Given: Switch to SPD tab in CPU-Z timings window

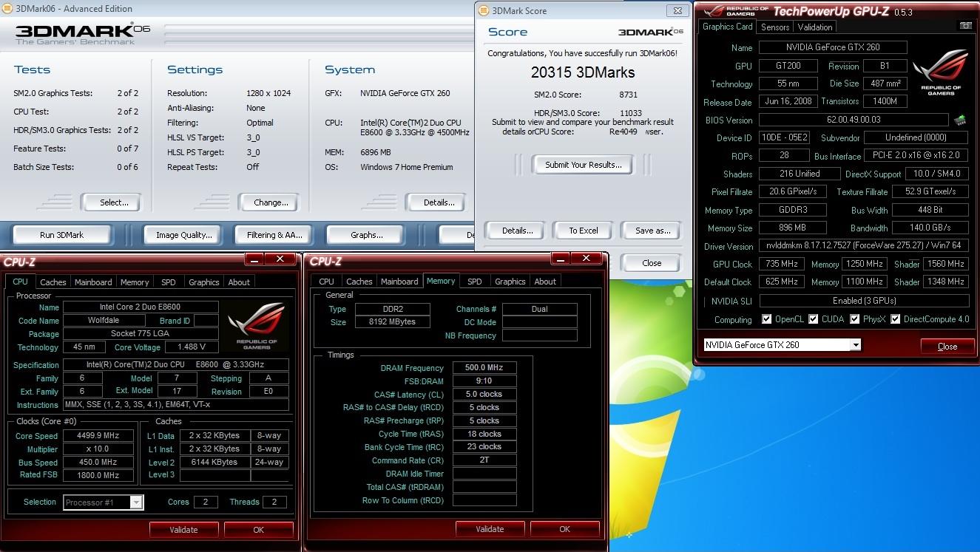Looking at the screenshot, I should (475, 282).
